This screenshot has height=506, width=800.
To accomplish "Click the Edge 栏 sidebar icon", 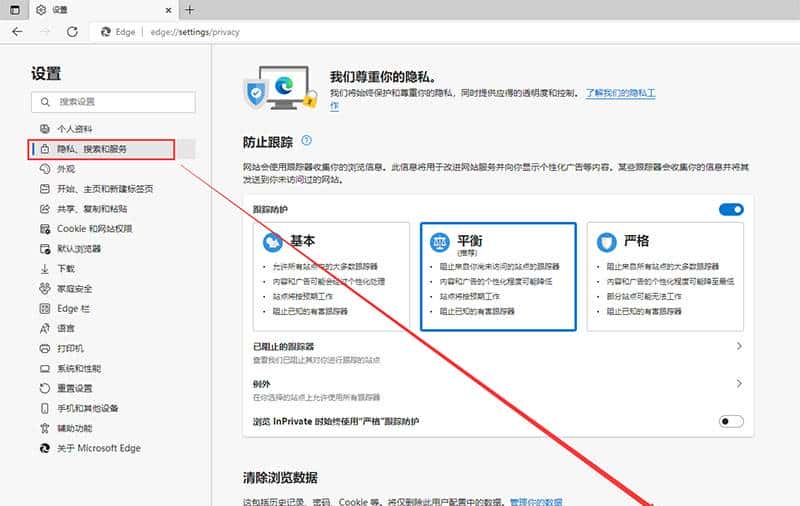I will coord(45,309).
